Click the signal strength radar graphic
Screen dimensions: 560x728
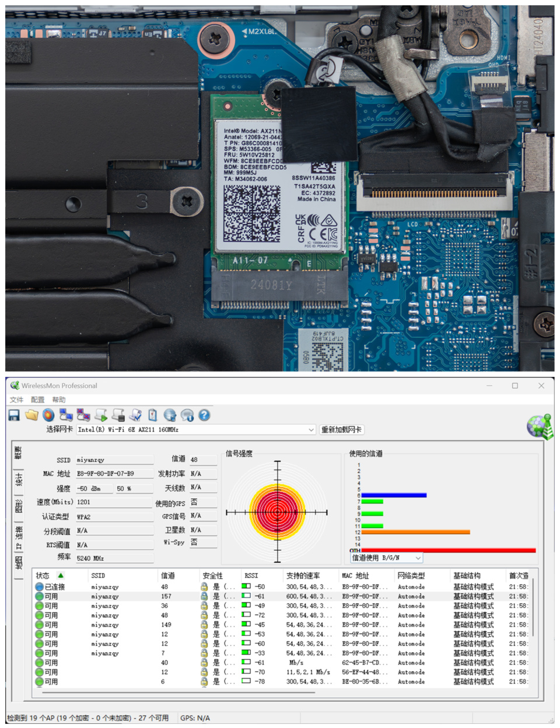coord(278,512)
